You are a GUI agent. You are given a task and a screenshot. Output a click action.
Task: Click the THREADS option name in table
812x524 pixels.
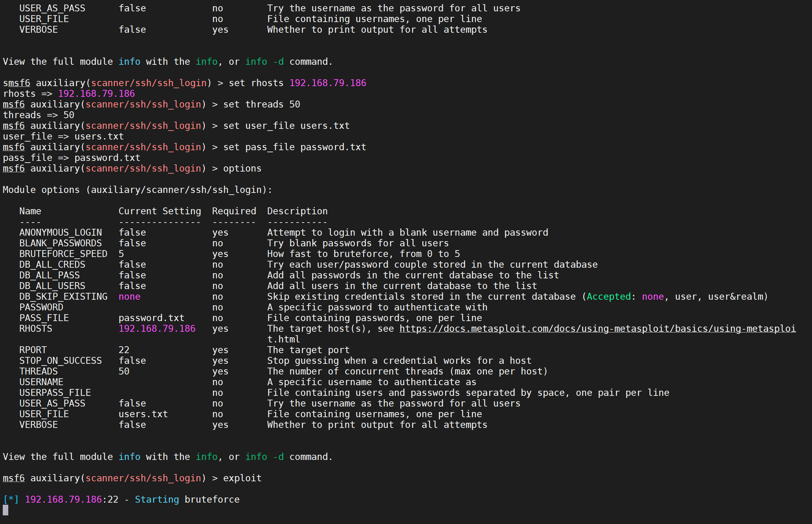(x=39, y=371)
